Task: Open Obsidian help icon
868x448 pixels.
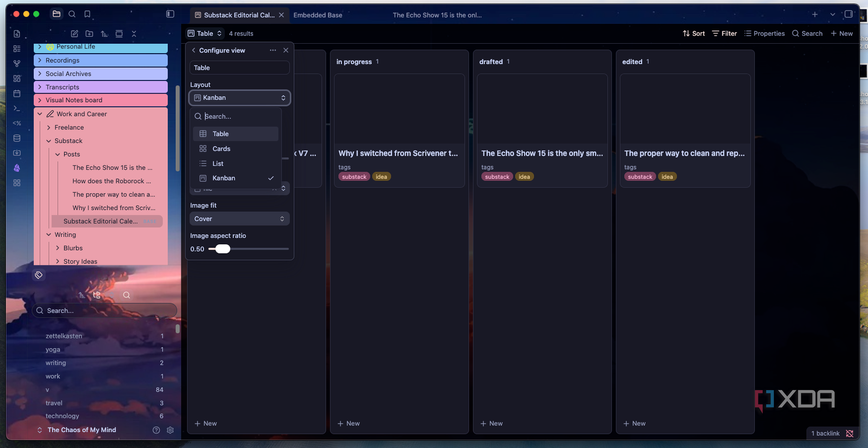Action: pos(156,430)
